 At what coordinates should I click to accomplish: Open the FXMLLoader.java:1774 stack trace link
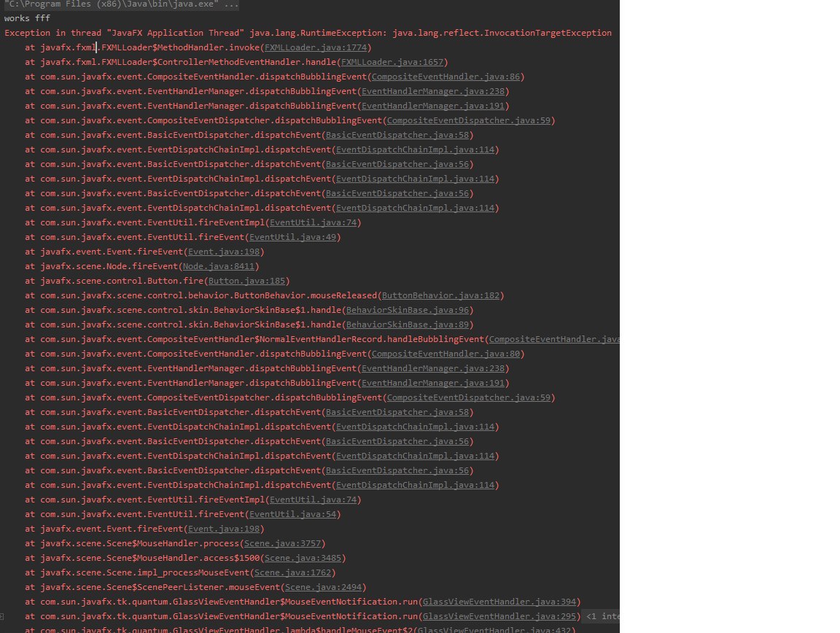coord(316,47)
